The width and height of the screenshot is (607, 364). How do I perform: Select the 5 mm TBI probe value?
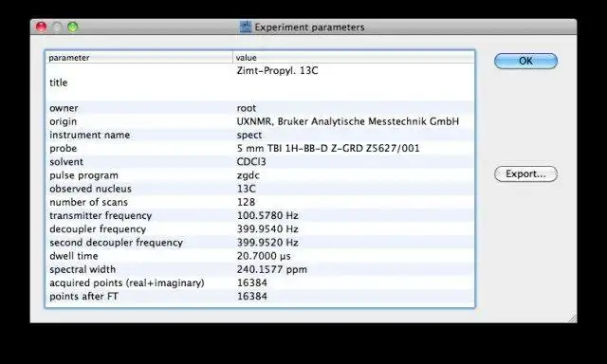tap(328, 148)
